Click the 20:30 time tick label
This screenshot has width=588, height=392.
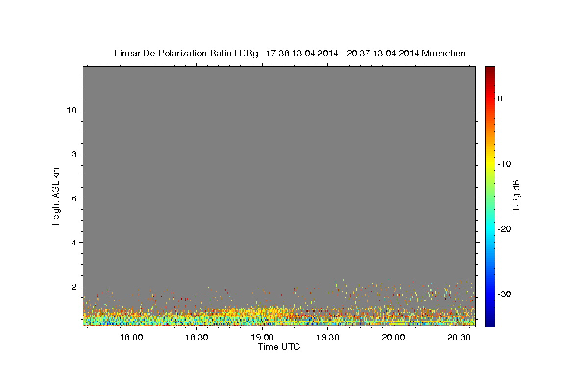[x=459, y=337]
